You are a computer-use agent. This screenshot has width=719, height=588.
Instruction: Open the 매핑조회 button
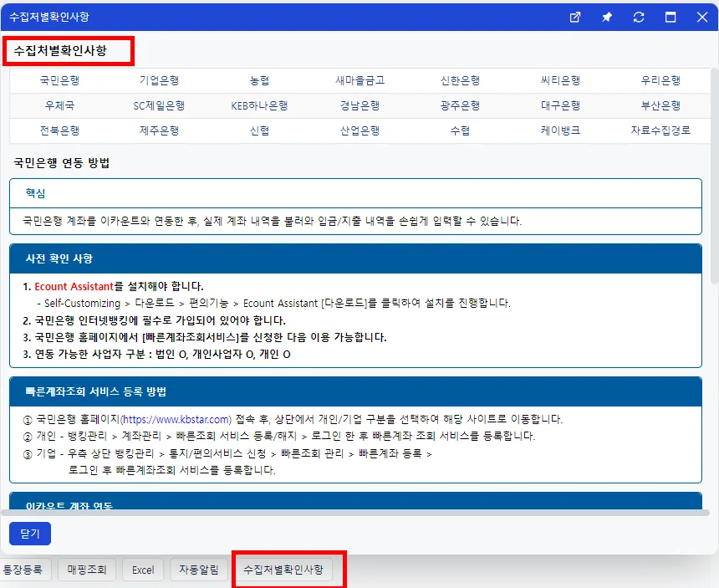point(87,570)
